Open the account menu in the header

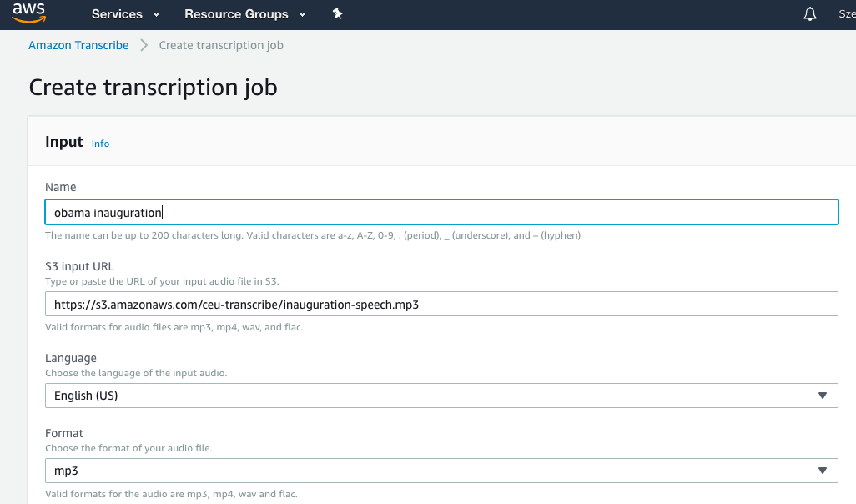click(x=847, y=14)
